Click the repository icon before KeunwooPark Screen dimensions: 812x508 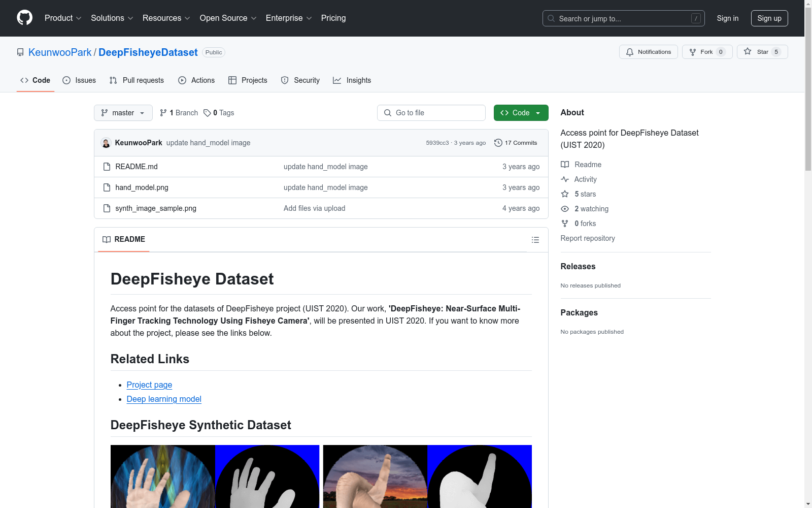(x=20, y=52)
